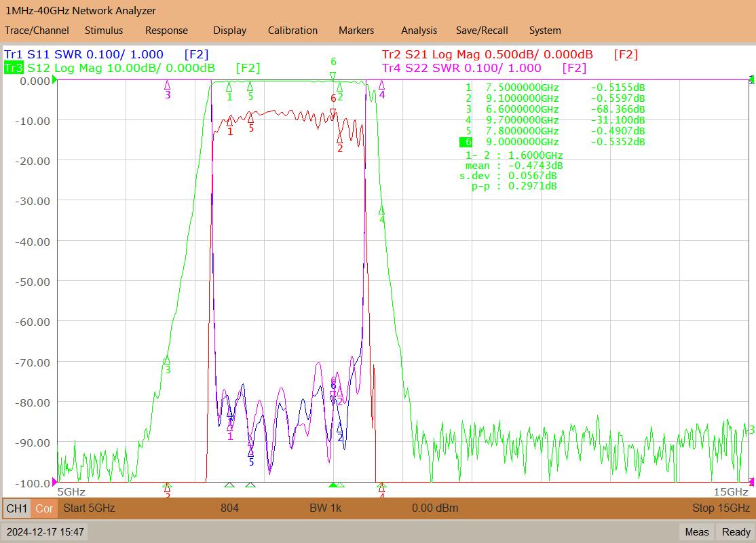The image size is (756, 543).
Task: Click the Start 5GHz field
Action: 89,508
